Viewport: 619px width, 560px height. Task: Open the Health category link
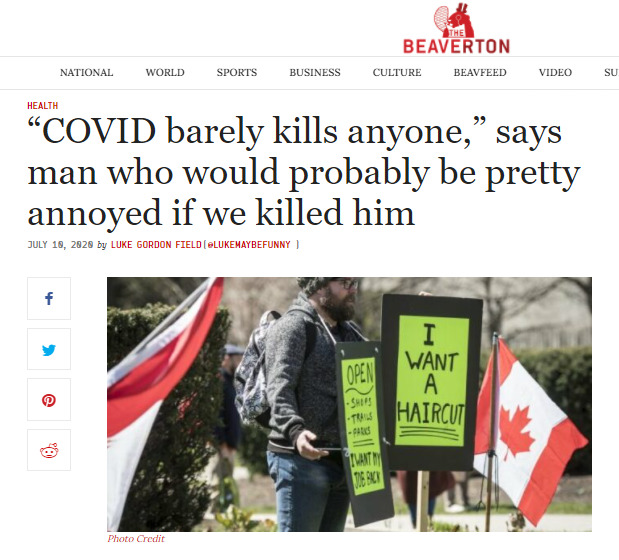click(x=43, y=106)
